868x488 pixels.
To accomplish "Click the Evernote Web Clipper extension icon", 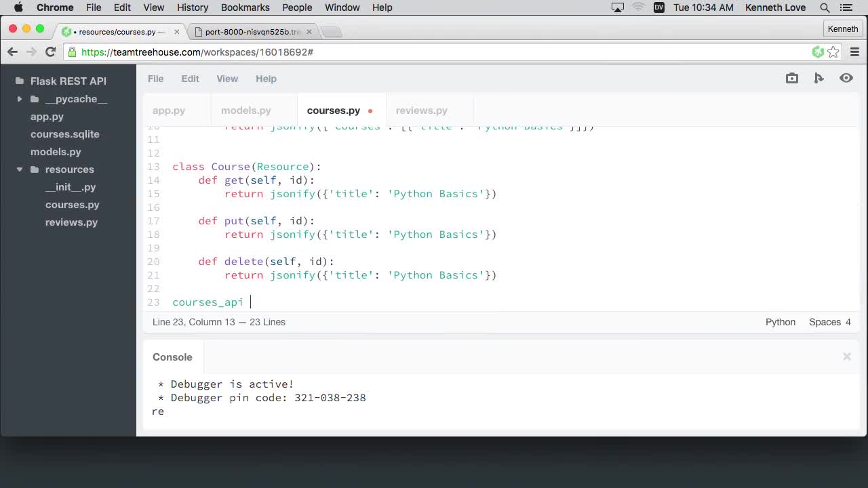I will 817,52.
